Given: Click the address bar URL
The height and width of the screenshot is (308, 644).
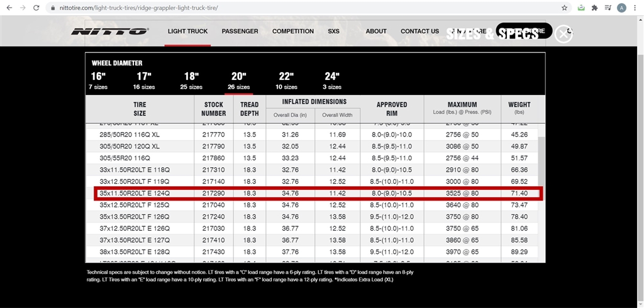Looking at the screenshot, I should pyautogui.click(x=138, y=8).
